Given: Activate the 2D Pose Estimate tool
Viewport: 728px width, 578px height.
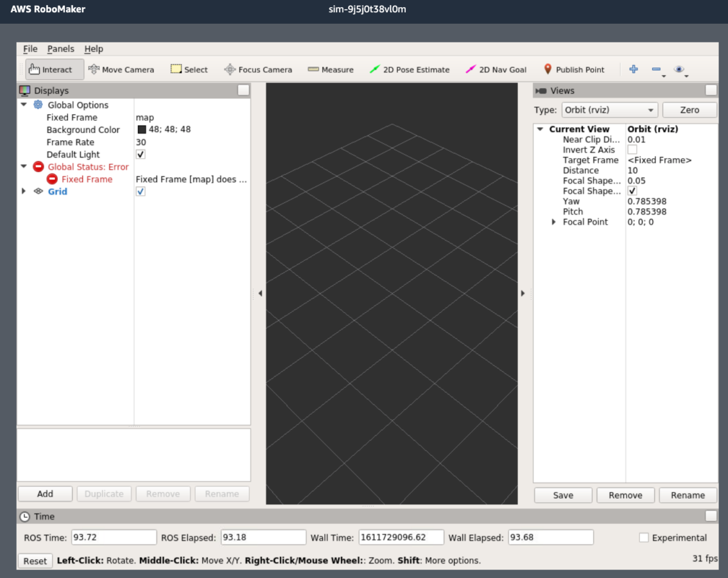Looking at the screenshot, I should [410, 69].
